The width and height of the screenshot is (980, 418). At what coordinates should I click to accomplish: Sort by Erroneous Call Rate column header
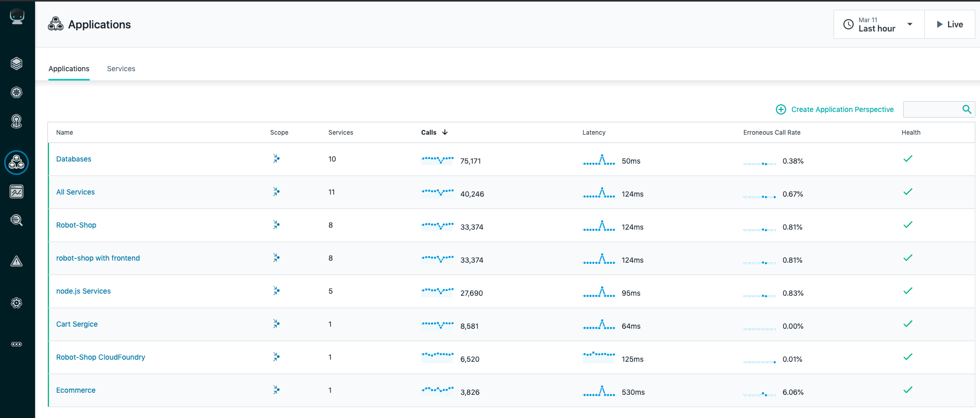point(772,133)
